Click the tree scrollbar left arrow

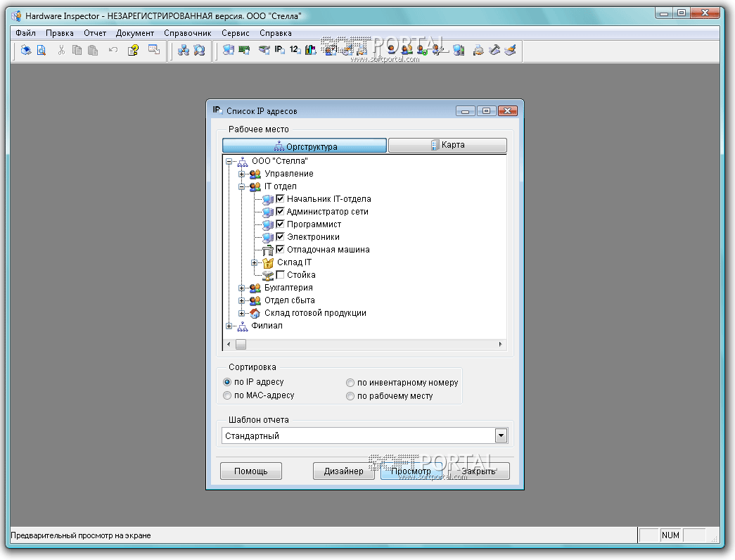click(229, 344)
